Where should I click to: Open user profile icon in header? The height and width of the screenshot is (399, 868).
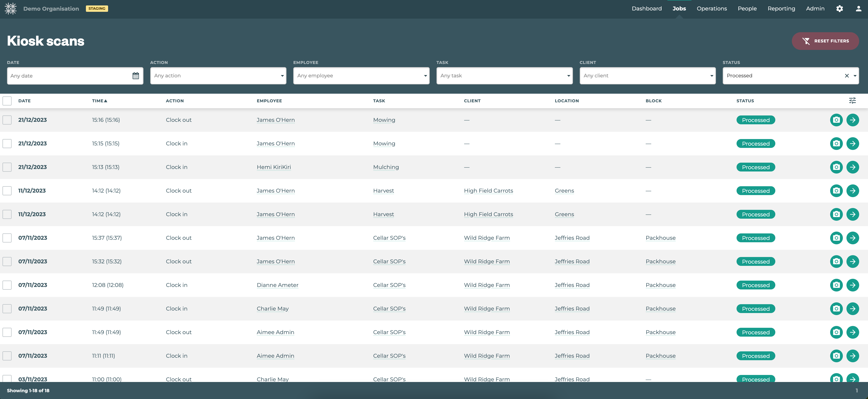point(858,9)
